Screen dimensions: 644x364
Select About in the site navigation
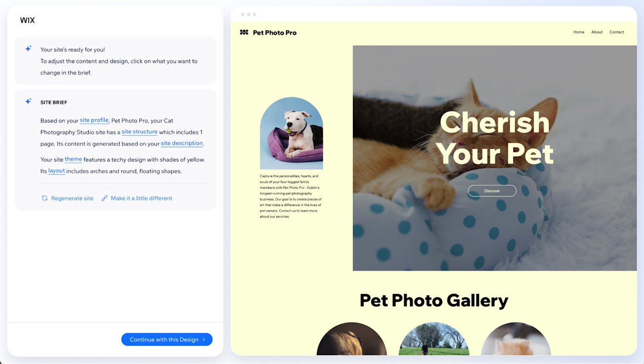pyautogui.click(x=597, y=32)
